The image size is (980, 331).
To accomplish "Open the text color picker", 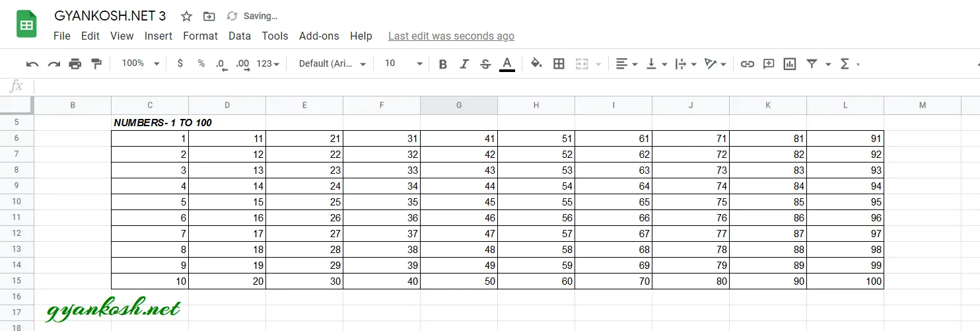I will pyautogui.click(x=507, y=64).
